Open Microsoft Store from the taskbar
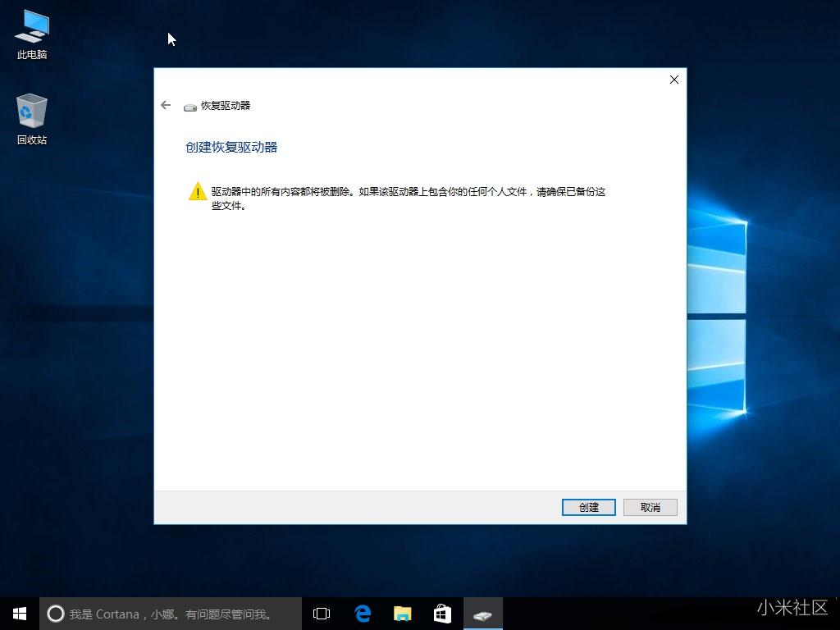Image resolution: width=840 pixels, height=630 pixels. pos(442,613)
